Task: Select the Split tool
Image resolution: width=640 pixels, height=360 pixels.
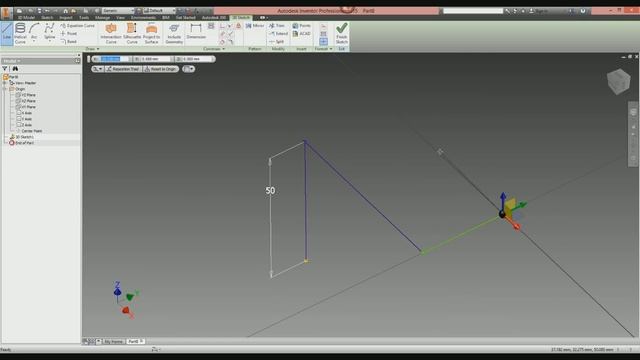Action: click(276, 42)
